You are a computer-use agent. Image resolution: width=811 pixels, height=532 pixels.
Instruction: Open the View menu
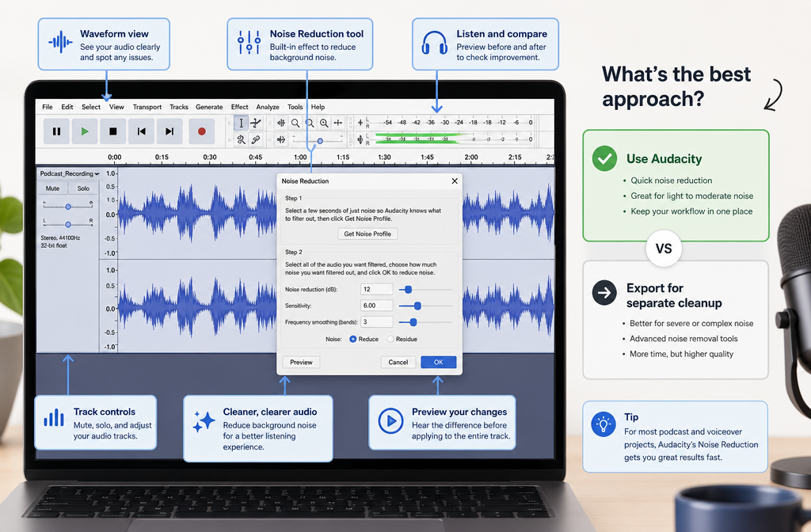click(x=116, y=107)
